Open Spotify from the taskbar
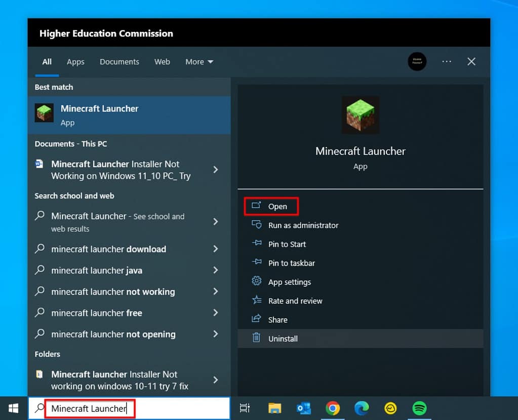Image resolution: width=518 pixels, height=420 pixels. point(419,408)
